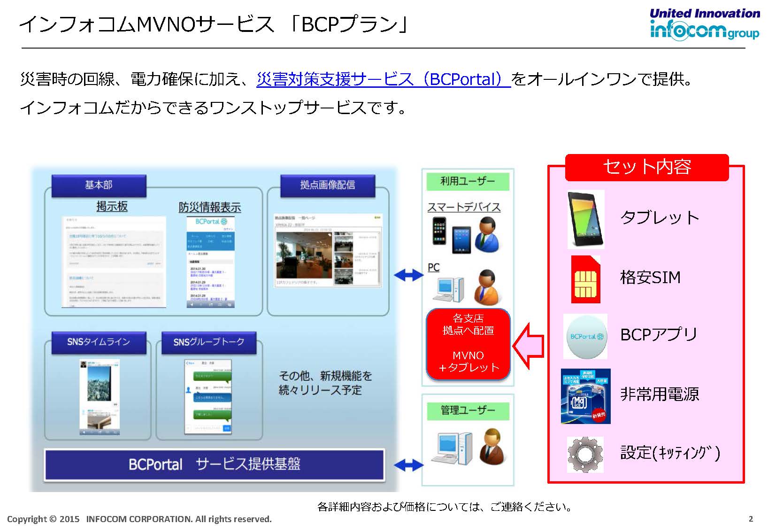
Task: Open the 災害対策支援サービス（BCPortal） link
Action: [383, 79]
